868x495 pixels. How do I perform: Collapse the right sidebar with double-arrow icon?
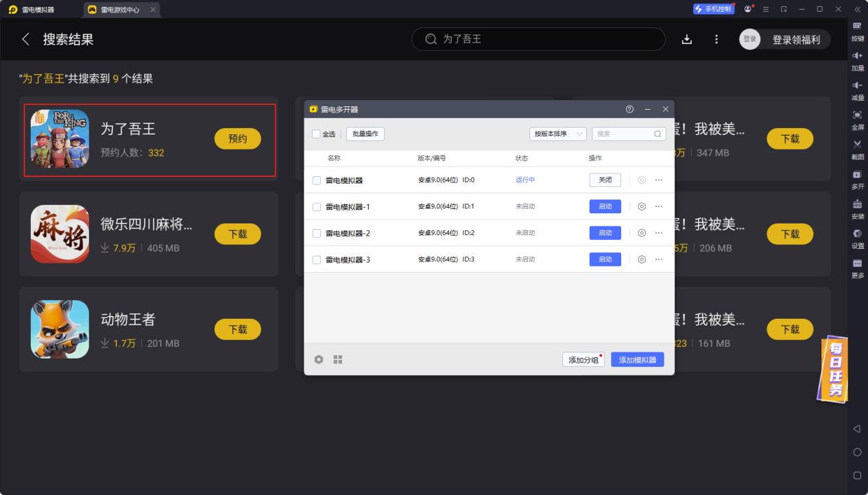point(857,9)
